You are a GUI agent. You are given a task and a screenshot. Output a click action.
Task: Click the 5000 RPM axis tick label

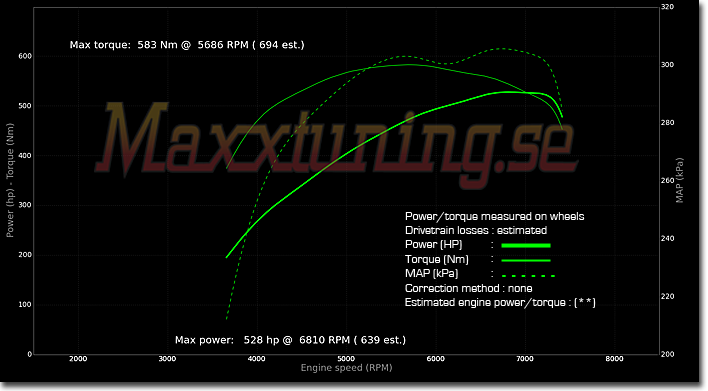click(346, 359)
